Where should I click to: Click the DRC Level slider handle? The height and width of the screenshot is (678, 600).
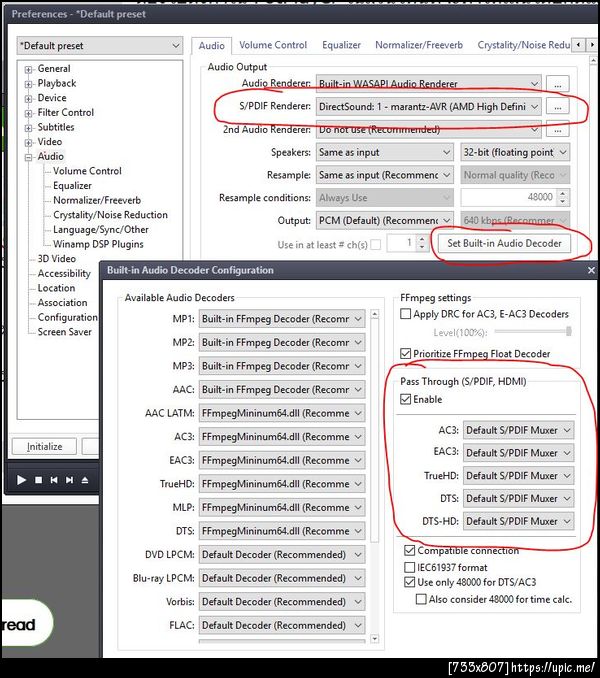coord(568,331)
